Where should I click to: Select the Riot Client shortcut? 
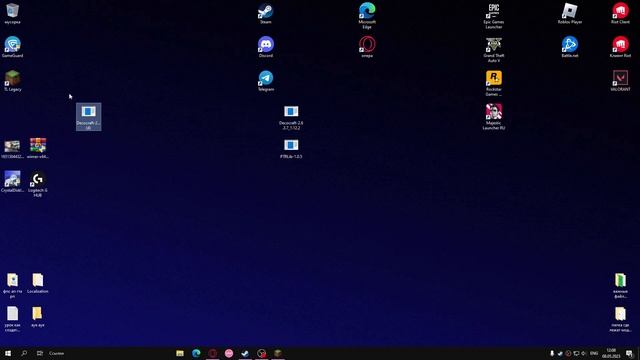pyautogui.click(x=620, y=13)
